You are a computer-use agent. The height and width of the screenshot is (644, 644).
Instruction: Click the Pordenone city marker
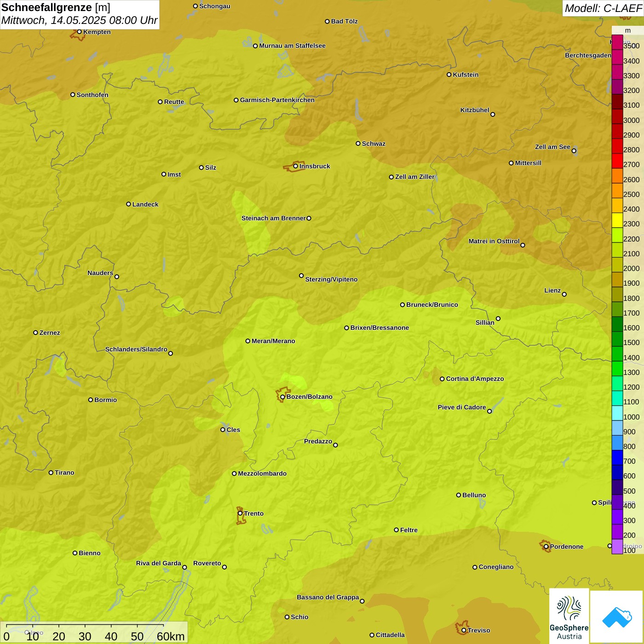click(546, 546)
